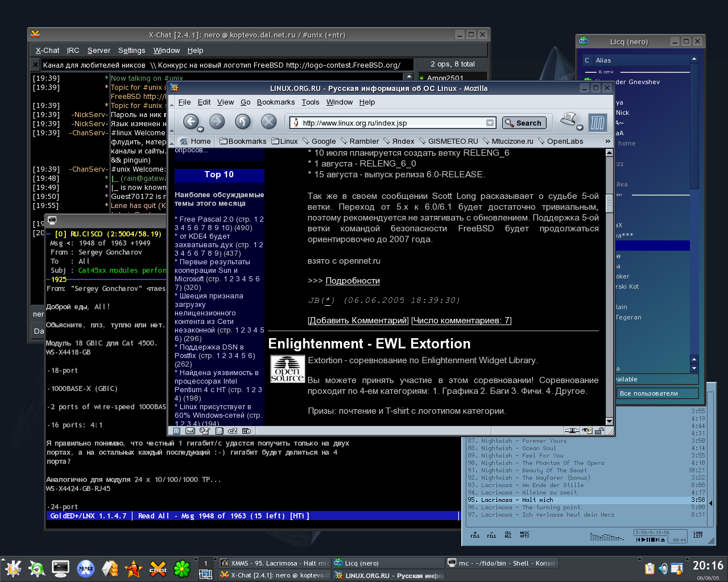Screen dimensions: 728x582
Task: Click the Forward arrow in Mozilla toolbar
Action: [217, 122]
